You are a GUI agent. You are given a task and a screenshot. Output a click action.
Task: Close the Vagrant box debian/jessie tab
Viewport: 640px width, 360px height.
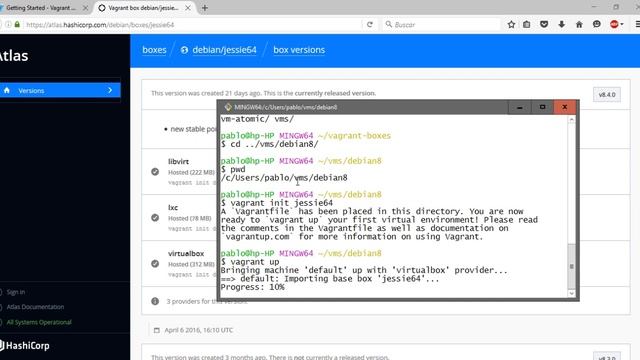point(188,8)
